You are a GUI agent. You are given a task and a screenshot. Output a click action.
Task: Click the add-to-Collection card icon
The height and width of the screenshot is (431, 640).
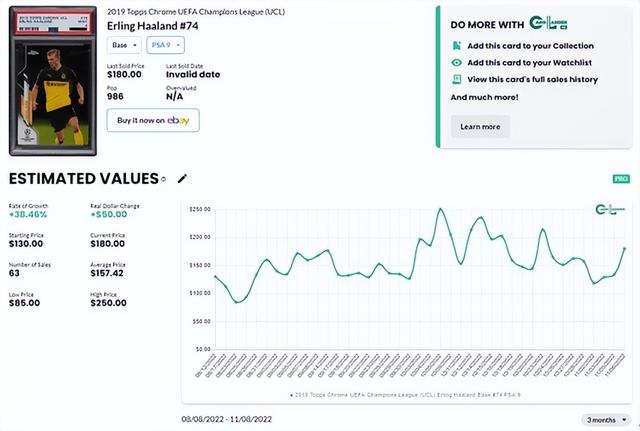click(x=456, y=46)
